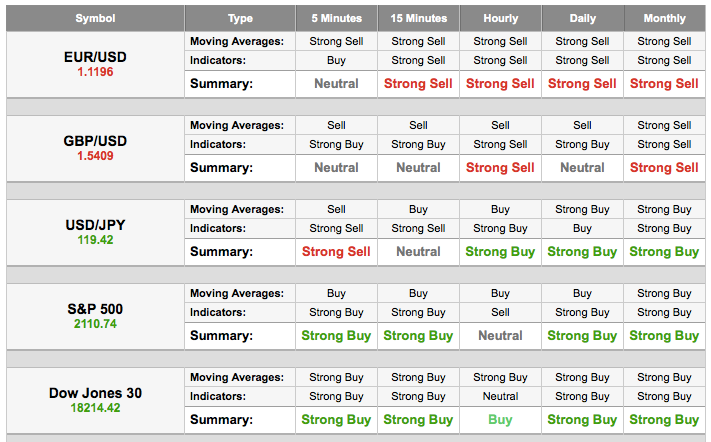This screenshot has height=442, width=711.
Task: Click the S&P 500 price 2110.74
Action: click(x=95, y=324)
